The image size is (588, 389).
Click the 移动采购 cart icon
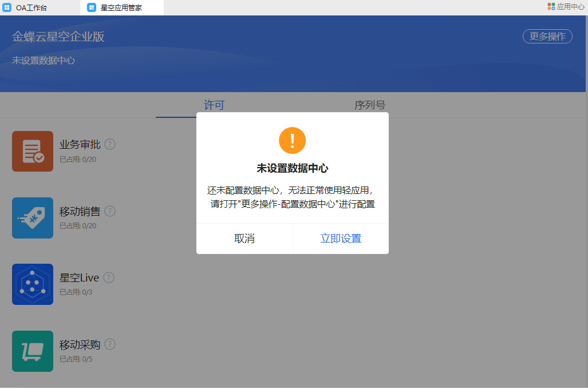tap(33, 351)
